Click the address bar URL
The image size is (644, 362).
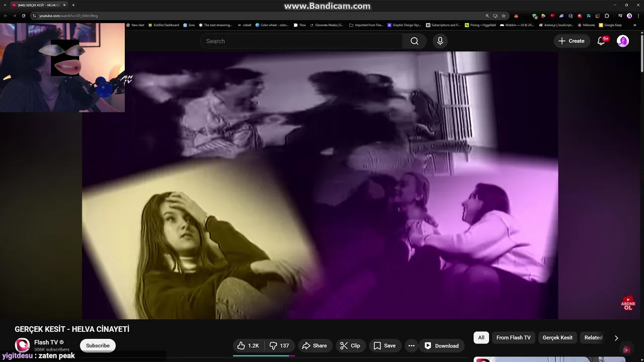68,16
